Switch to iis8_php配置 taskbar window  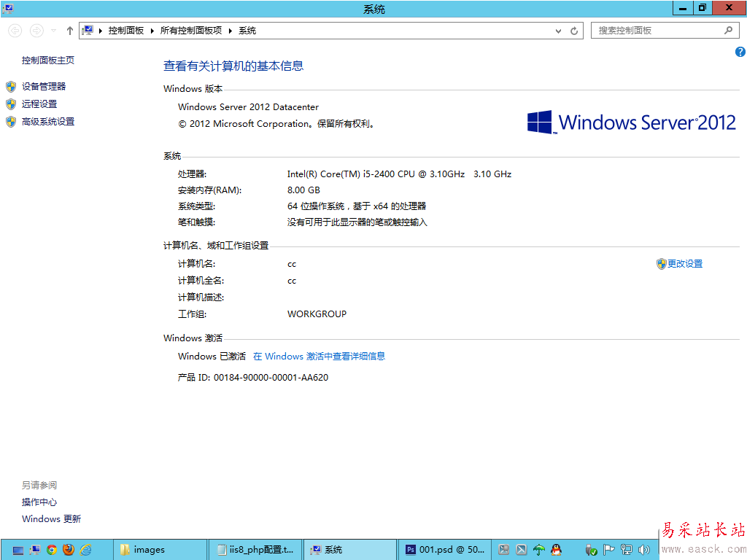tap(255, 550)
